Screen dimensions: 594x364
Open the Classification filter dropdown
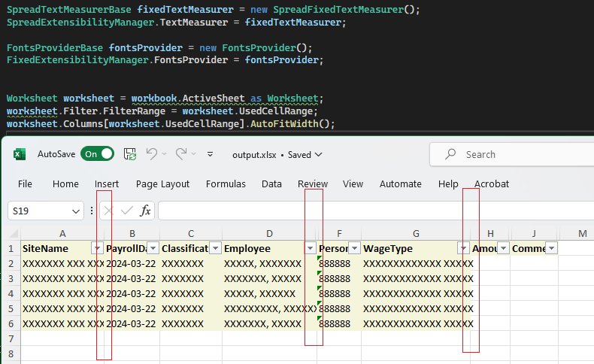point(216,248)
